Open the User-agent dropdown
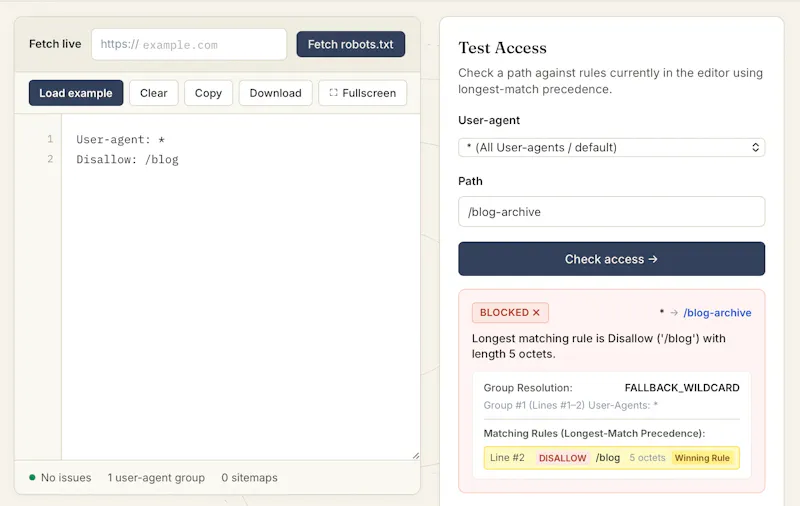 coord(611,147)
